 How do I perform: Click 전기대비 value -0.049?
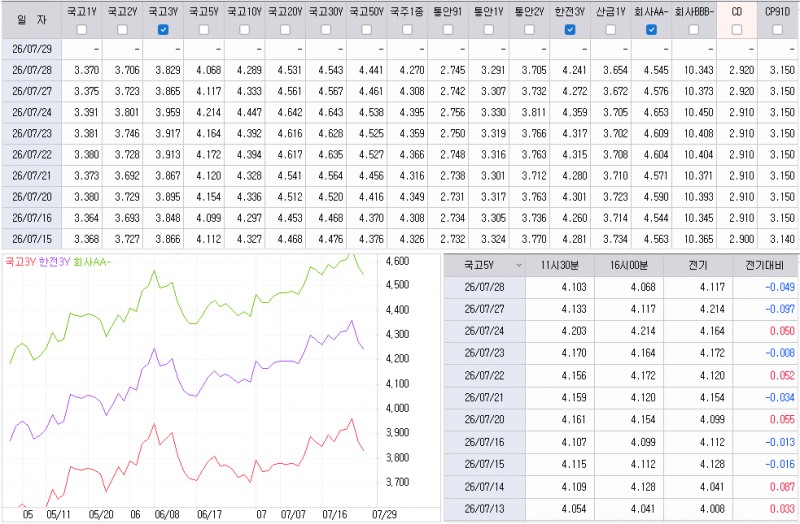click(x=780, y=287)
